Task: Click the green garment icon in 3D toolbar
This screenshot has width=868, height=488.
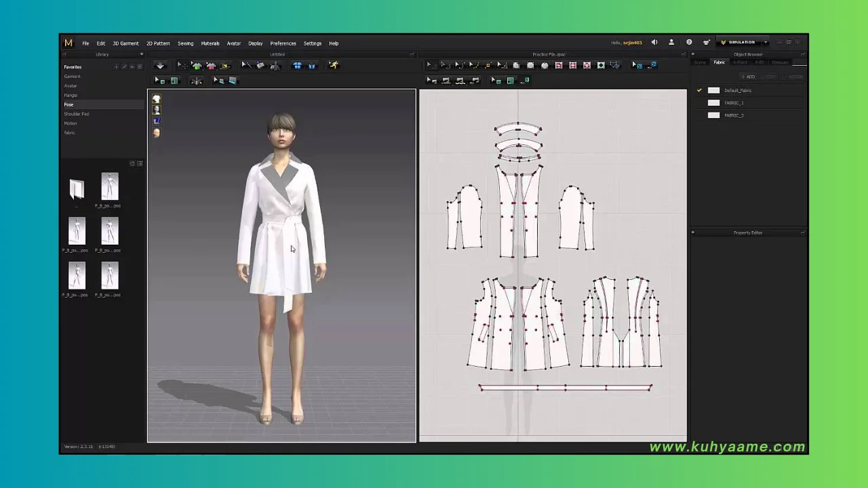Action: 197,66
